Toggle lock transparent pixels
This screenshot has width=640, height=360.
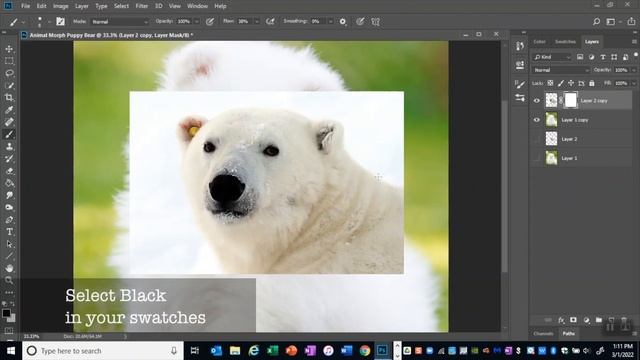tap(550, 83)
